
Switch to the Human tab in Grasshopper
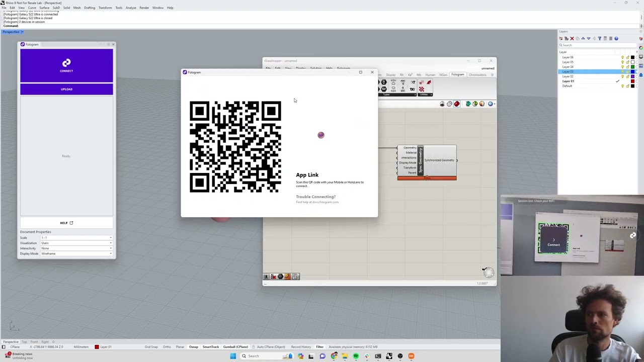click(430, 75)
